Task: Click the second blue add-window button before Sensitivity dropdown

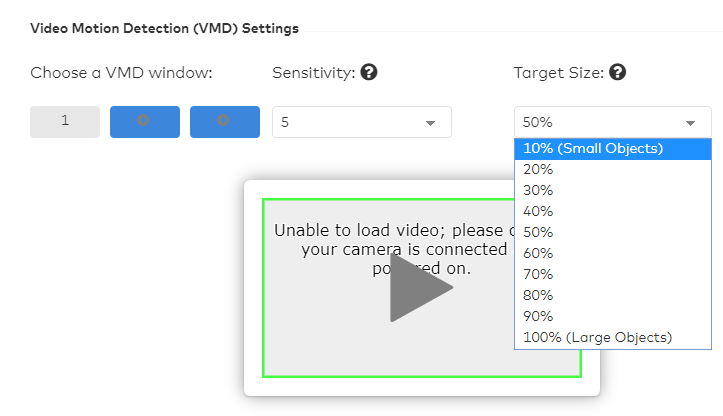Action: coord(224,121)
